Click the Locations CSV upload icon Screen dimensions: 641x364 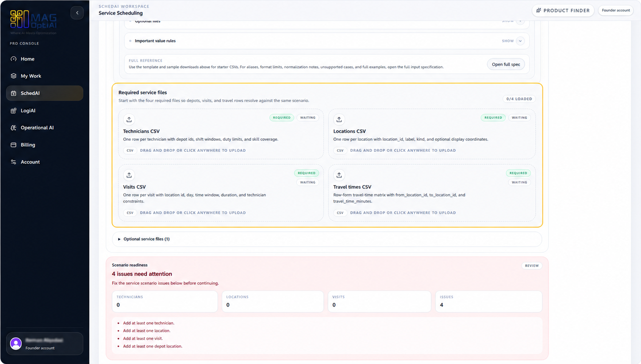pyautogui.click(x=339, y=119)
